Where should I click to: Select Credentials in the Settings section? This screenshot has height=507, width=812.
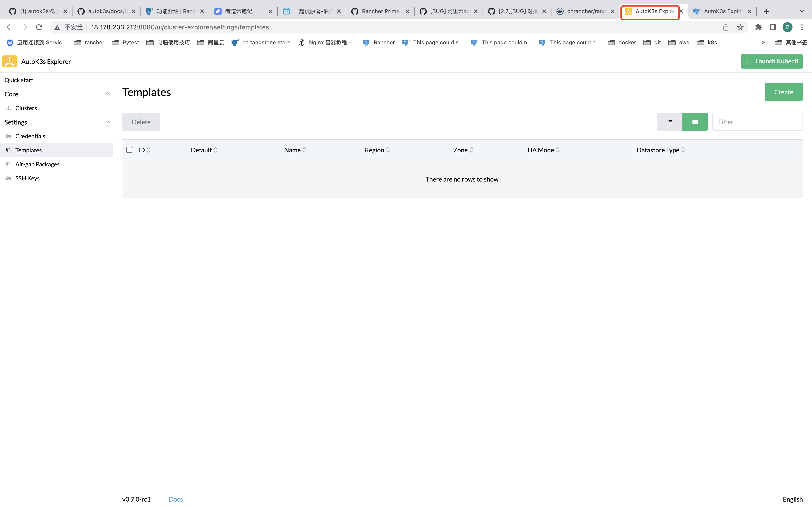pyautogui.click(x=30, y=136)
